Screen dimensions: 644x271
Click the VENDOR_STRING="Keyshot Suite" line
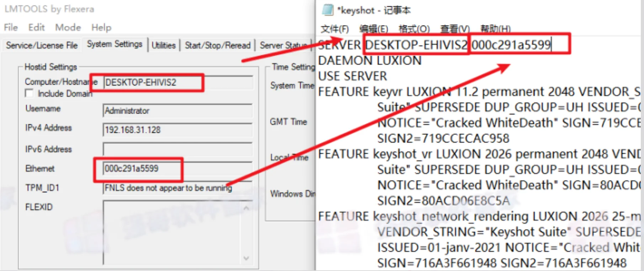[x=509, y=232]
